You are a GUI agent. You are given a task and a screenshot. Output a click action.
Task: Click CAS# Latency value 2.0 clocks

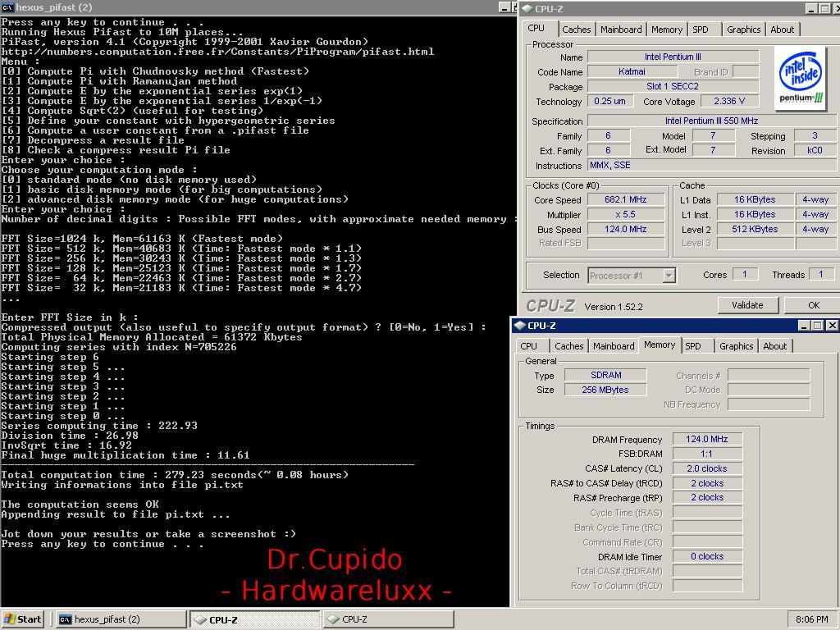coord(707,468)
